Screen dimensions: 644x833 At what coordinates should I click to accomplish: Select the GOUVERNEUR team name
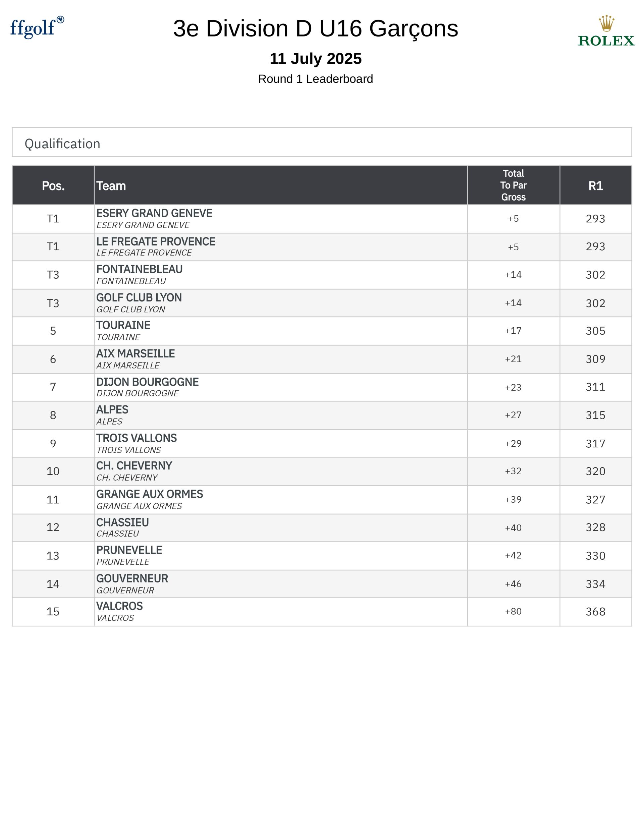(x=132, y=578)
